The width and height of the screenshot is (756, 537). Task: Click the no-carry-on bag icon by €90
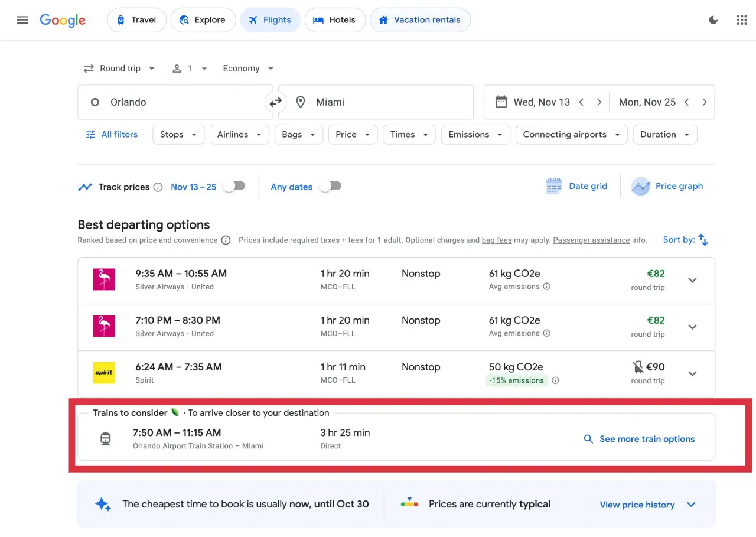(x=638, y=367)
